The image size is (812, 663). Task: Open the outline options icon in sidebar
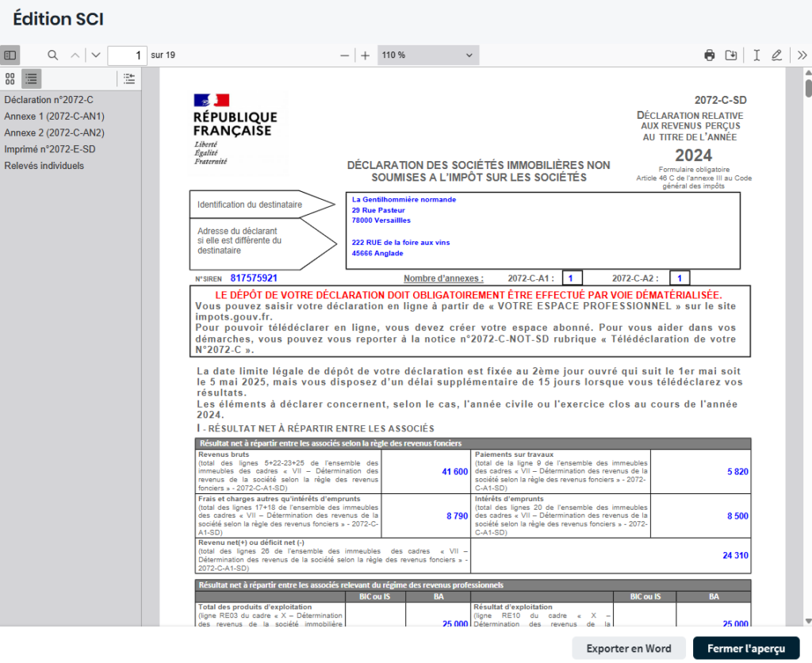coord(129,79)
